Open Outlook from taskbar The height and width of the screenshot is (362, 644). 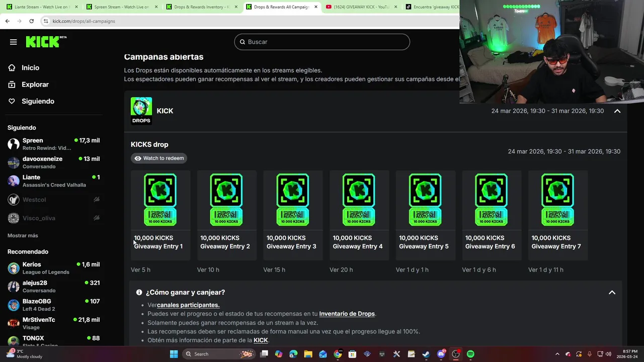[x=323, y=354]
